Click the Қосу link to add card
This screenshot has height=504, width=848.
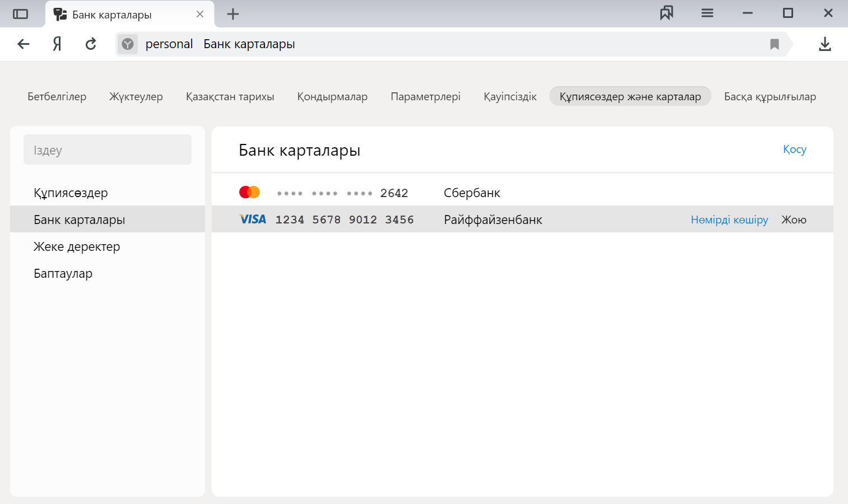794,149
